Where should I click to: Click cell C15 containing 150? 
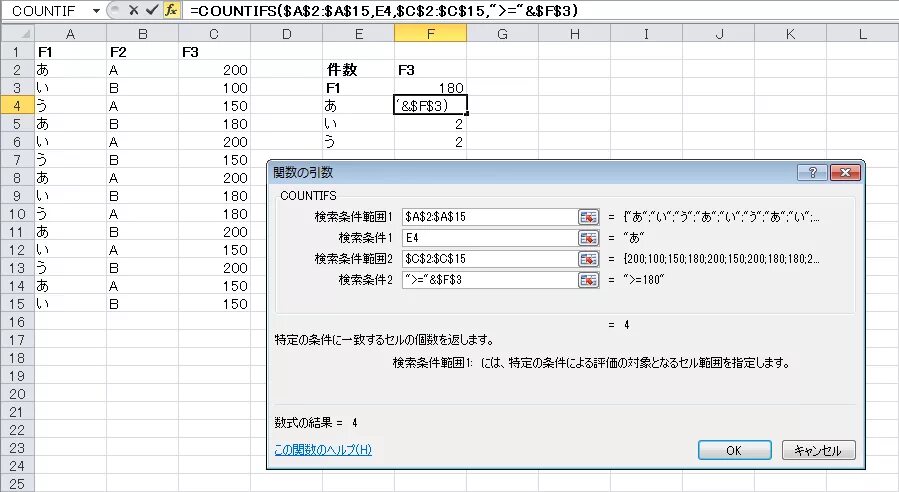[x=214, y=304]
